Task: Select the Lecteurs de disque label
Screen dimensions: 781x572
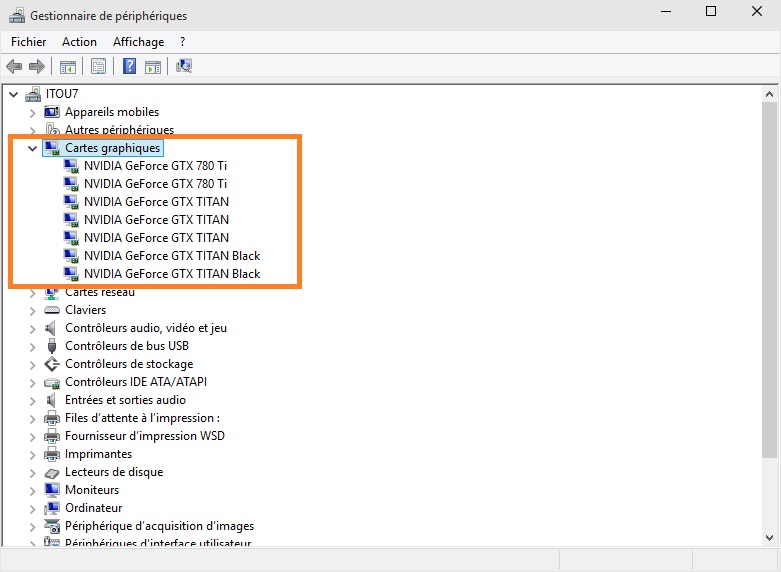Action: pos(114,472)
